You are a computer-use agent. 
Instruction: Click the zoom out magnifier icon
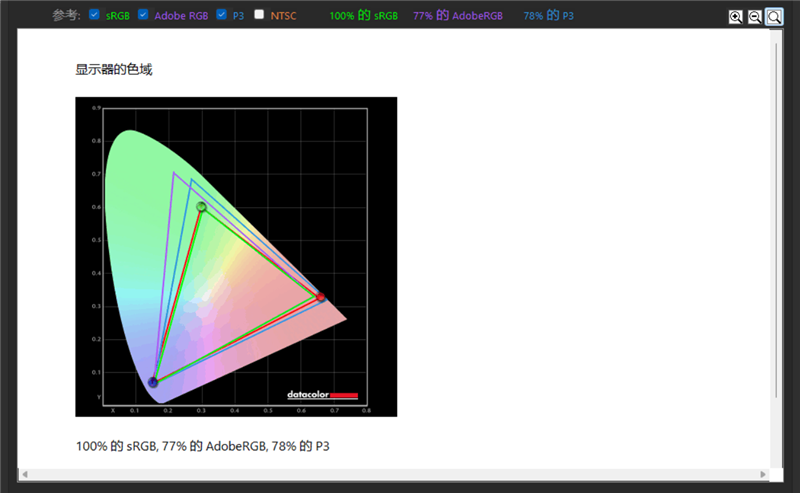pos(755,17)
